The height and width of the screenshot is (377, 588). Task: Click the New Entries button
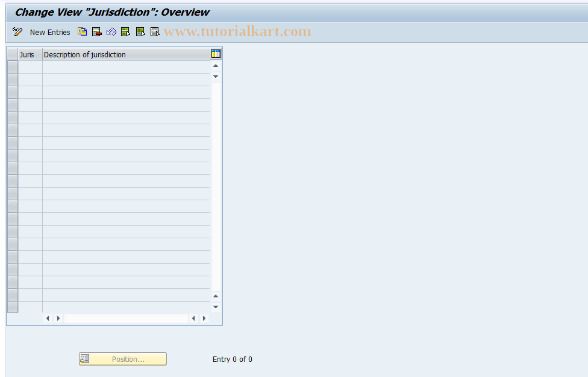point(50,33)
